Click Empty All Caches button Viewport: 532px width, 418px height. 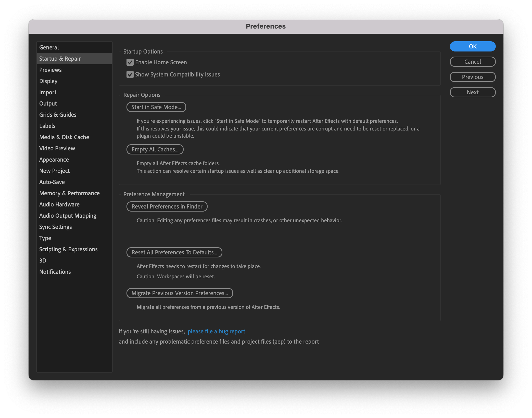point(155,149)
